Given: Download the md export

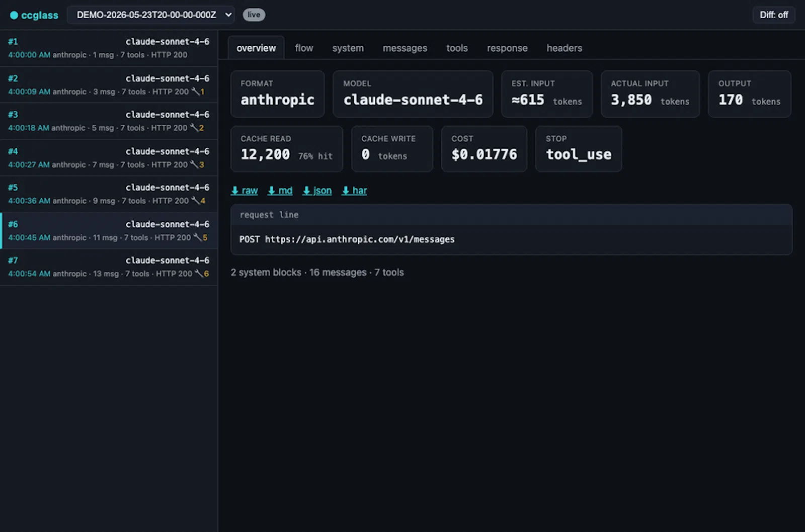Looking at the screenshot, I should click(280, 191).
